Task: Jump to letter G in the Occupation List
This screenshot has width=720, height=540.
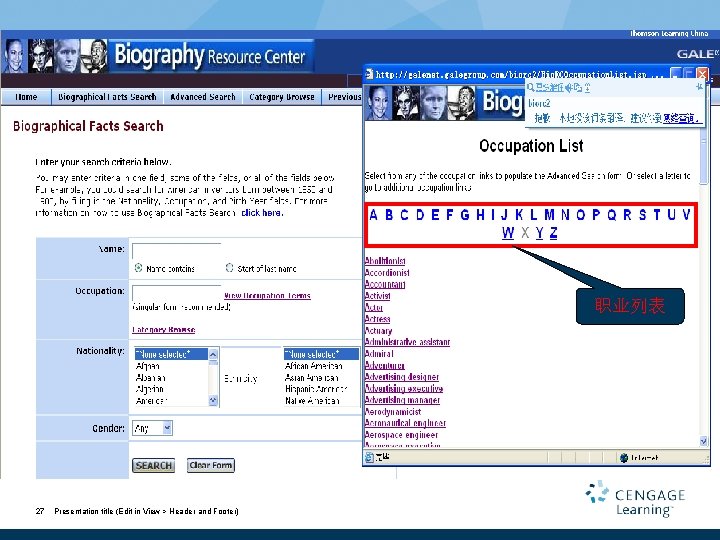Action: (x=465, y=214)
